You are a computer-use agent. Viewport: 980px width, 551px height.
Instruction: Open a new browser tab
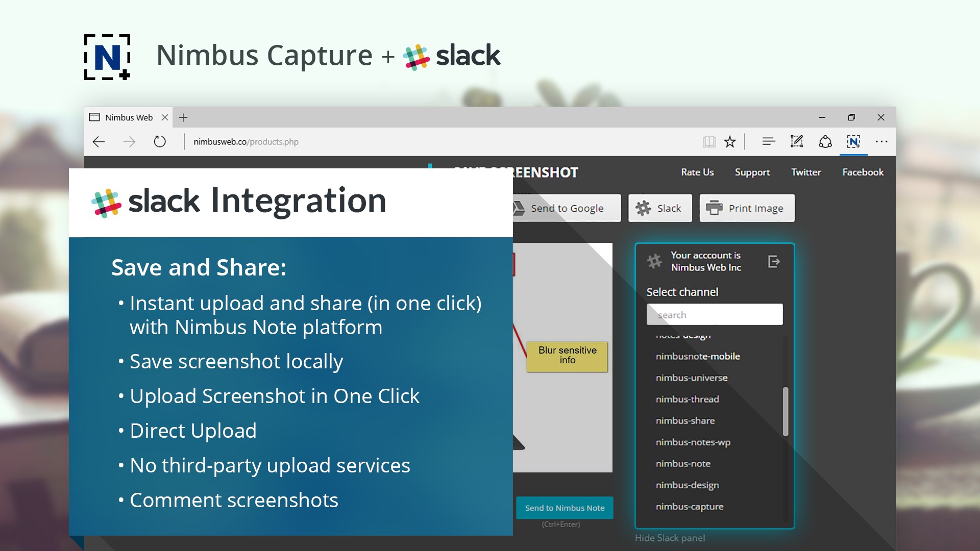point(183,118)
